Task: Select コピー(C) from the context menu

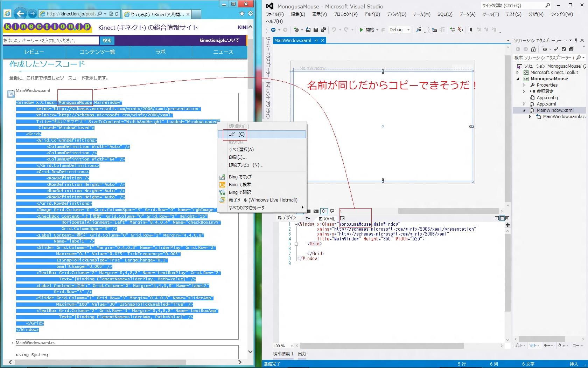Action: pyautogui.click(x=237, y=134)
